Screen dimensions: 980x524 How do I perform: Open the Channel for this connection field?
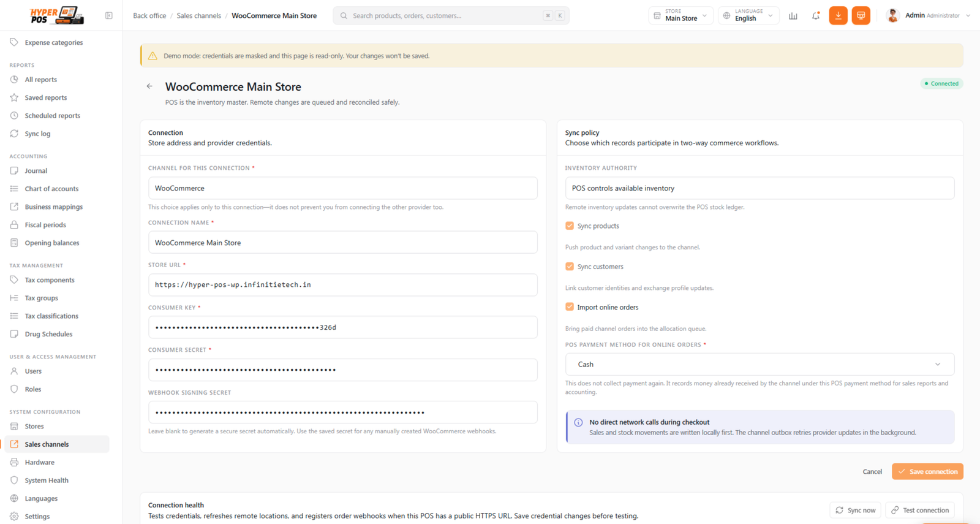343,188
